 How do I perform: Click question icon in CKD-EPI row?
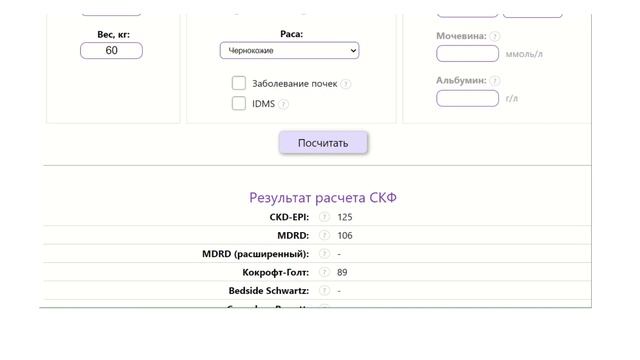[x=324, y=217]
